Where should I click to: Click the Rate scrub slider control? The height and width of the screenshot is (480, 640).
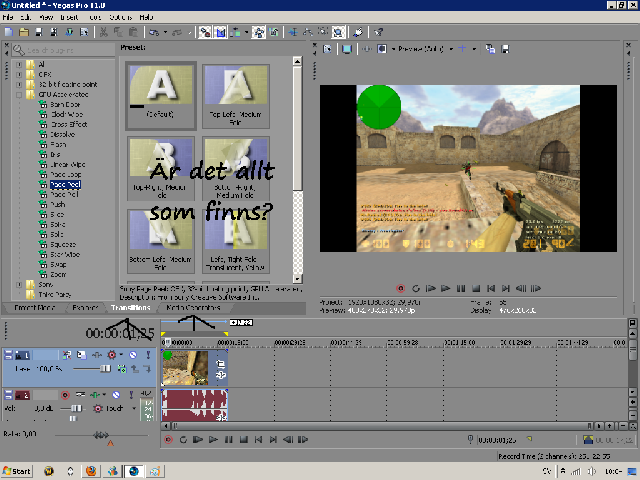[x=101, y=435]
